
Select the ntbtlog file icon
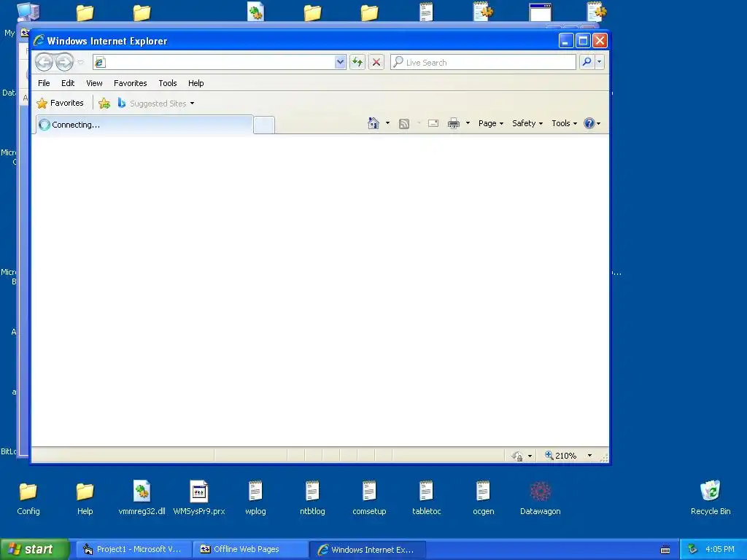point(312,497)
